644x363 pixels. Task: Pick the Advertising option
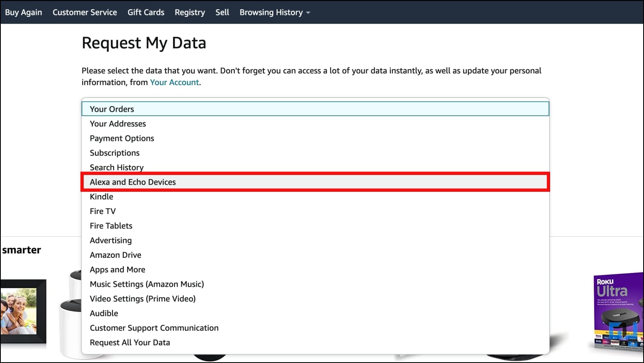[x=315, y=241]
